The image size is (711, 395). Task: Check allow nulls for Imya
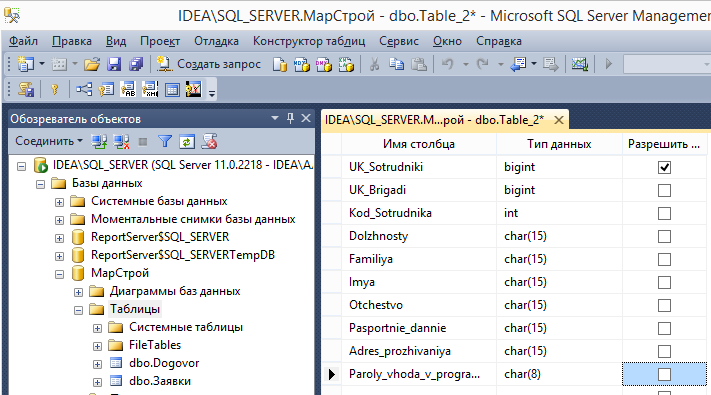click(664, 283)
